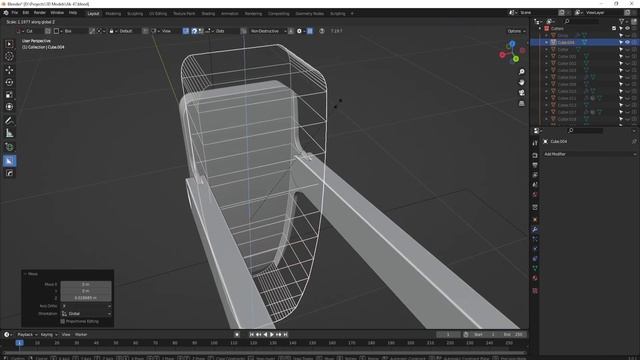
Task: Open the Tool properties tab icon
Action: (x=535, y=143)
